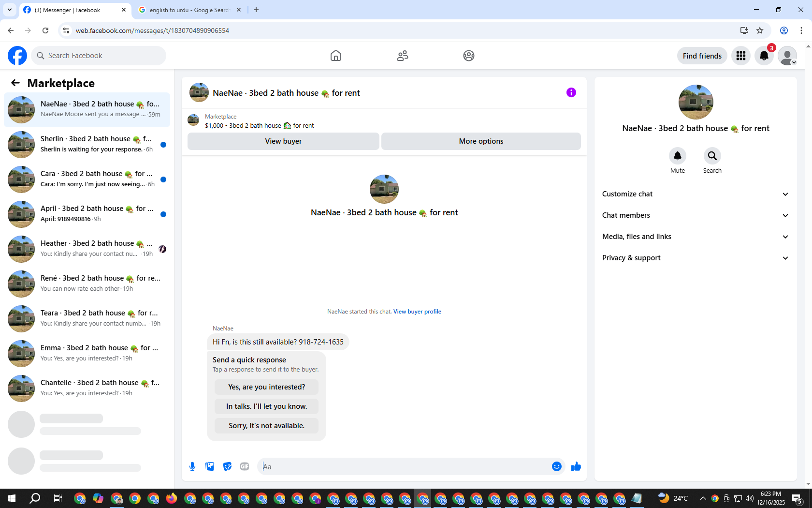Click the taskbar clock showing 6:23 PM
This screenshot has width=812, height=508.
(771, 498)
